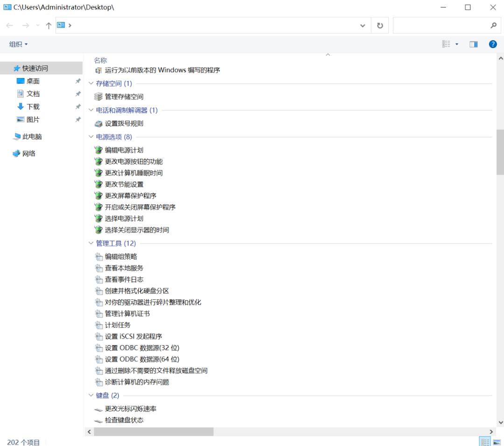
Task: Toggle the preview pane icon at top right
Action: (473, 43)
